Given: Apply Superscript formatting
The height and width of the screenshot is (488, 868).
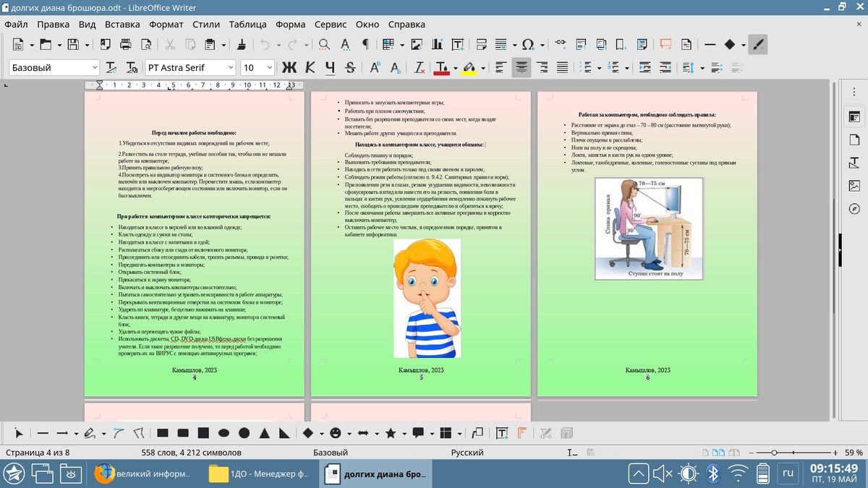Looking at the screenshot, I should [x=375, y=68].
